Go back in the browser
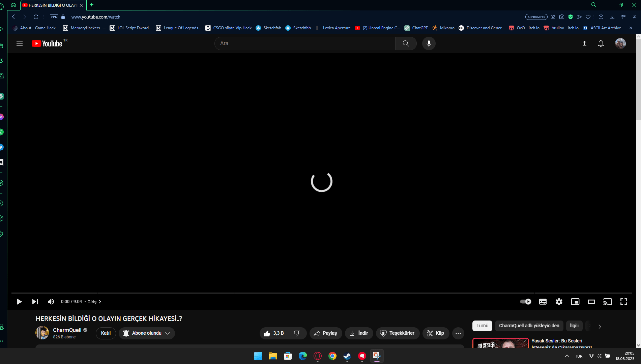641x364 pixels. 13,17
